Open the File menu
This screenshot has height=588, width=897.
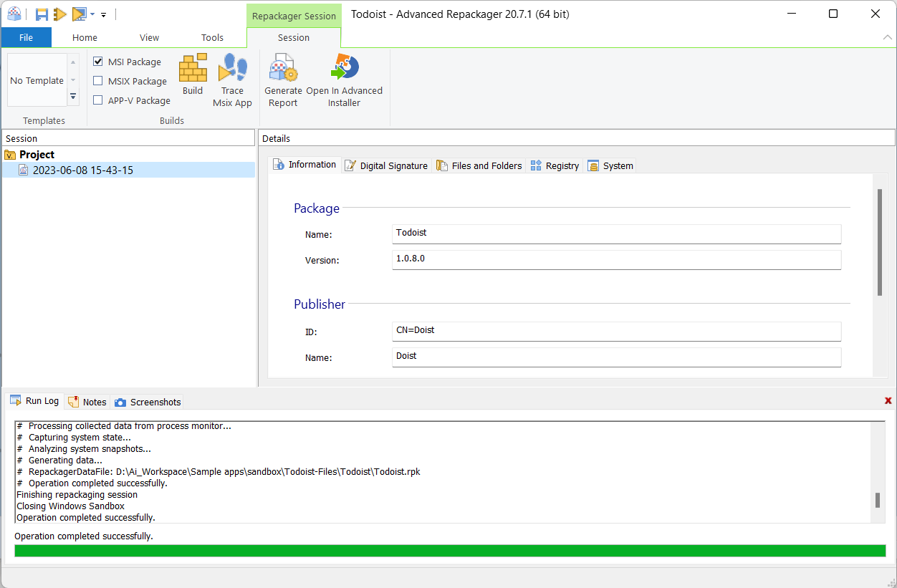click(x=26, y=37)
